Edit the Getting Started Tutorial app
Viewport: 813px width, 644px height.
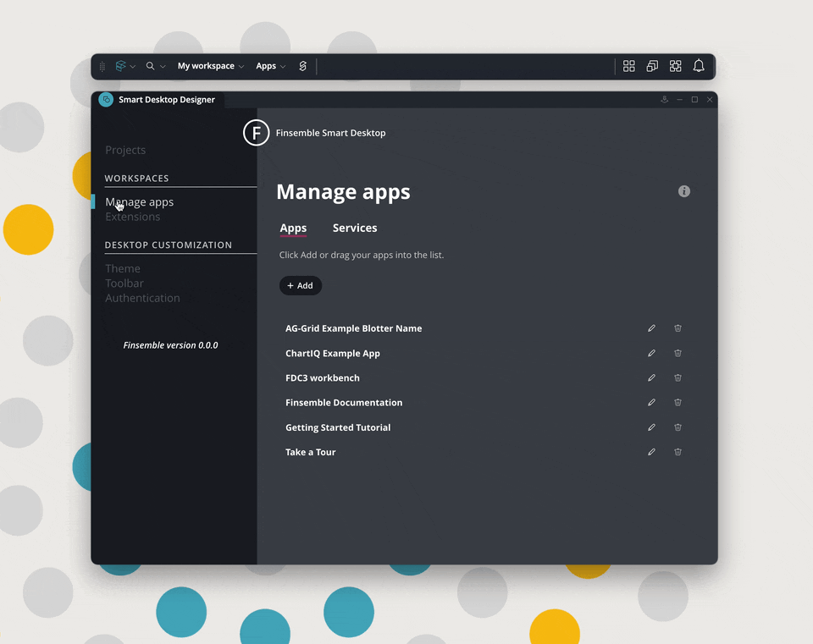point(651,427)
